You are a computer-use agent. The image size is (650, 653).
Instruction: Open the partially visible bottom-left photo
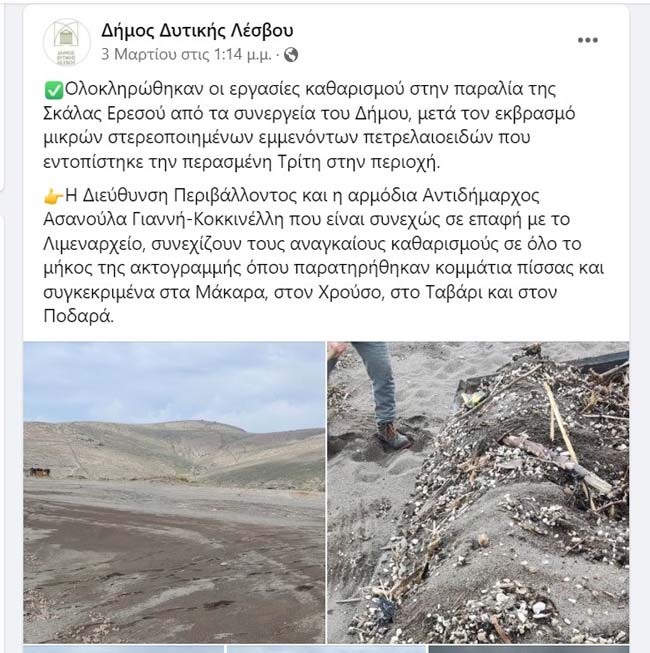(x=123, y=649)
